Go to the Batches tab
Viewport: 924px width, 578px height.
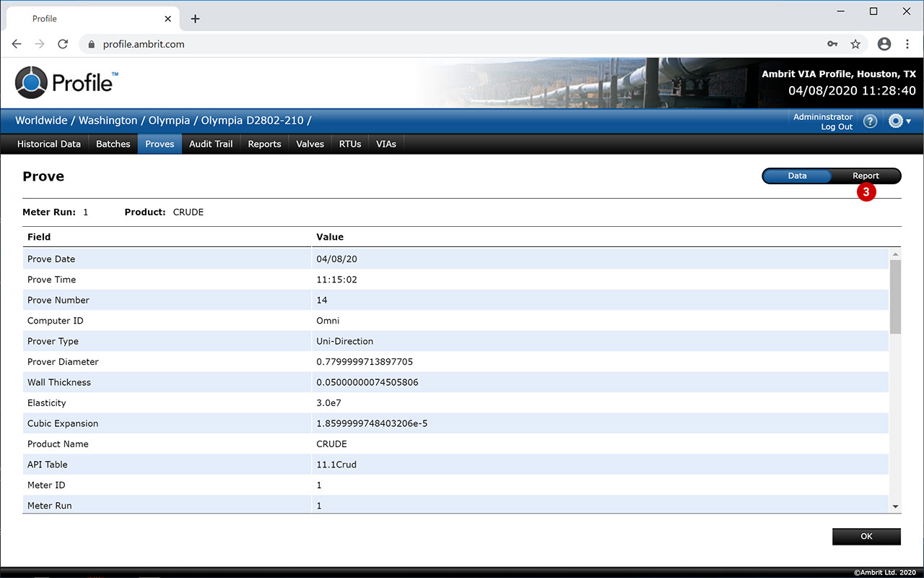113,144
